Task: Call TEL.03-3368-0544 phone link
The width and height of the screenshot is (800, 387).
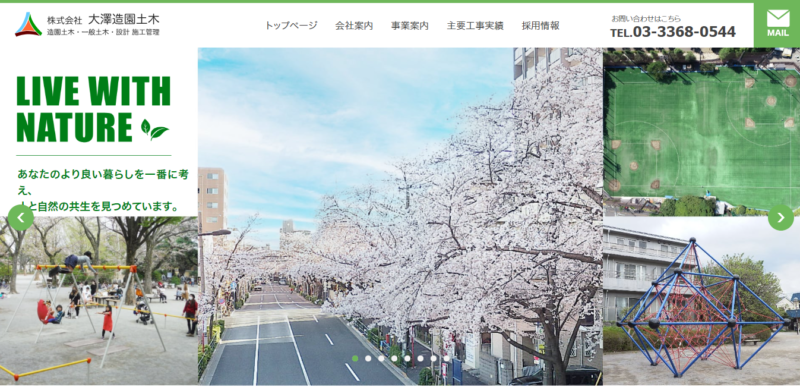Action: tap(673, 32)
